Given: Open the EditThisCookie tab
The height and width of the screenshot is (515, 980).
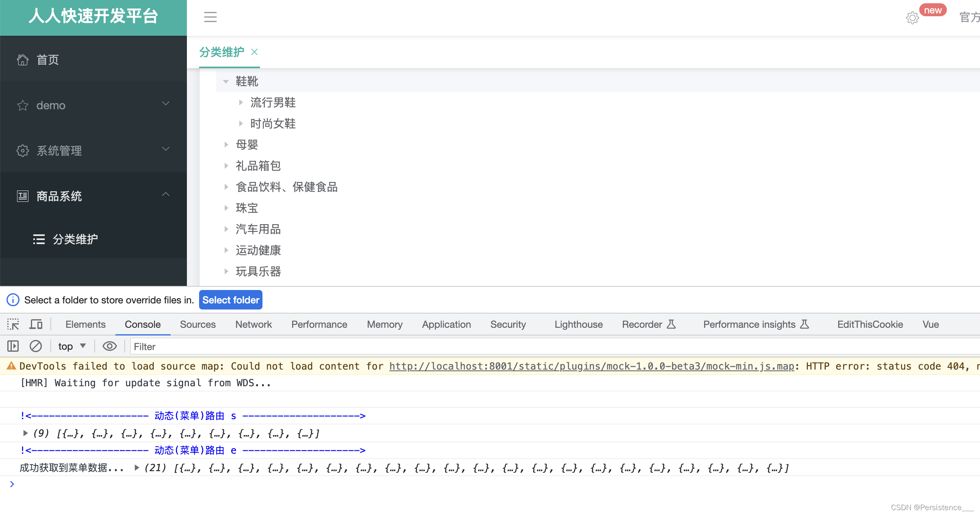Looking at the screenshot, I should click(x=870, y=324).
